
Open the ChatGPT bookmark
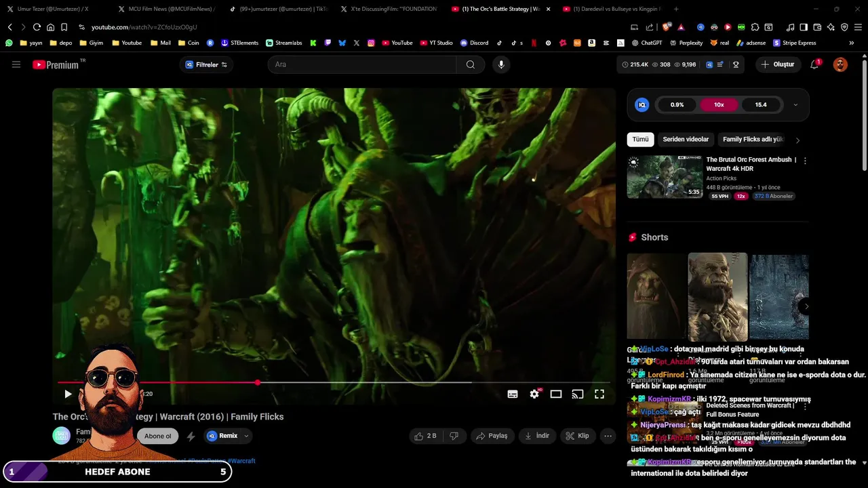tap(646, 43)
